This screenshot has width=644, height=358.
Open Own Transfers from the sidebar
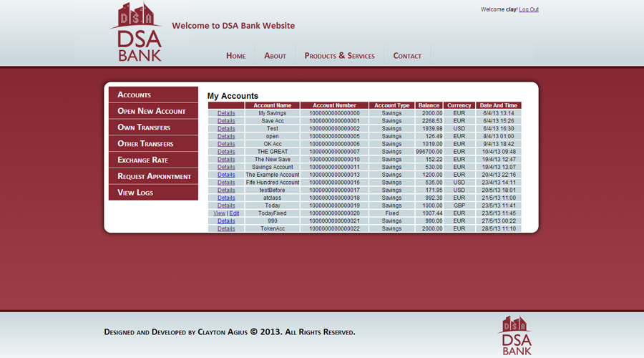[x=153, y=127]
